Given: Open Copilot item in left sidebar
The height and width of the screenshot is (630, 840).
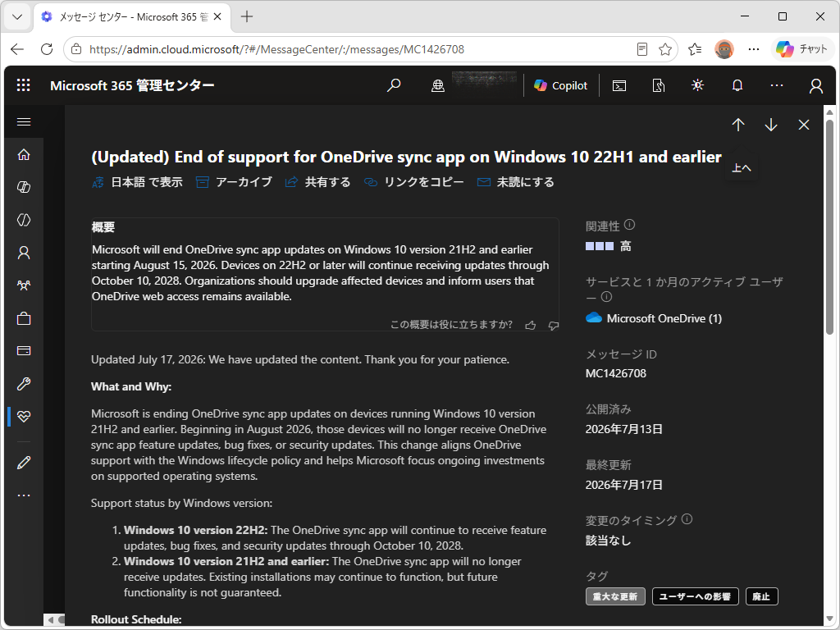Looking at the screenshot, I should (24, 187).
